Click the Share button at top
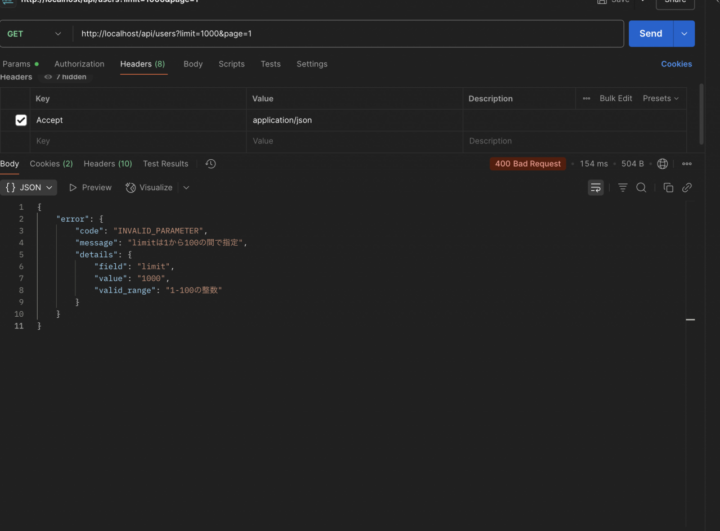 click(x=675, y=3)
